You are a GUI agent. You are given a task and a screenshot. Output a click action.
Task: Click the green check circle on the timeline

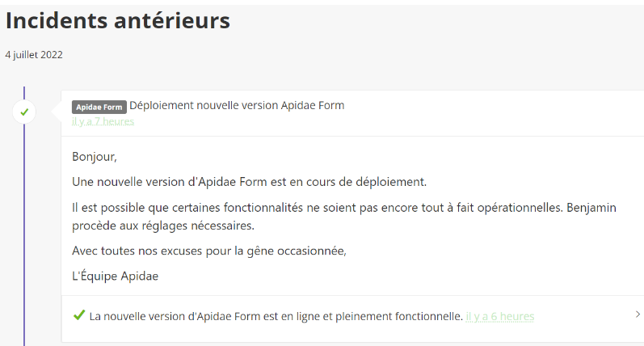coord(24,112)
